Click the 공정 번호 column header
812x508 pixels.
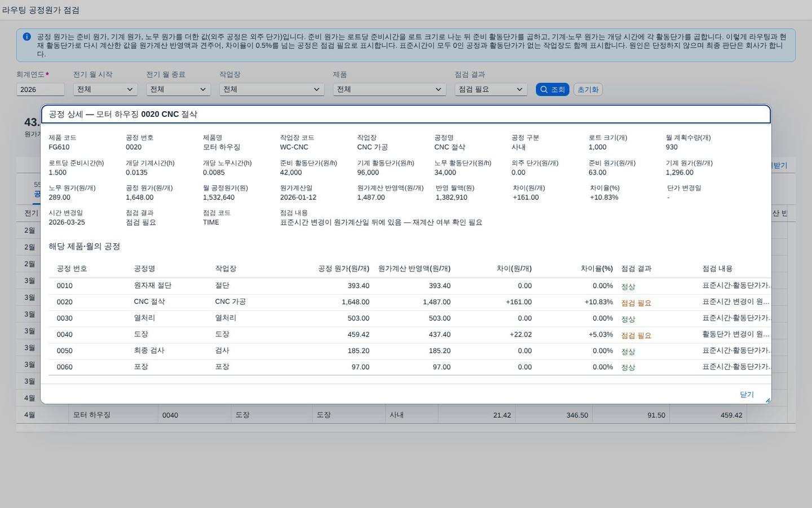(72, 269)
